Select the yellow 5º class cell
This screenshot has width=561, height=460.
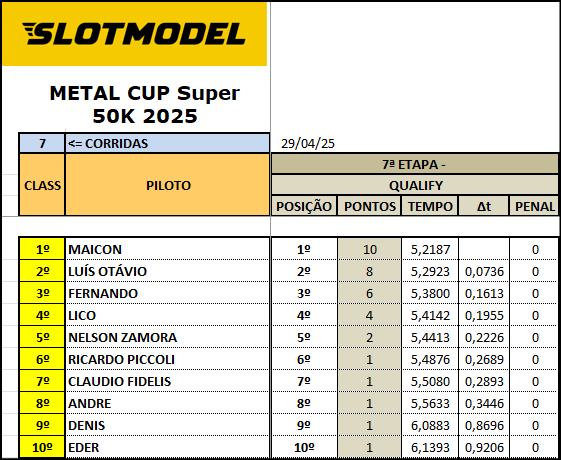42,337
